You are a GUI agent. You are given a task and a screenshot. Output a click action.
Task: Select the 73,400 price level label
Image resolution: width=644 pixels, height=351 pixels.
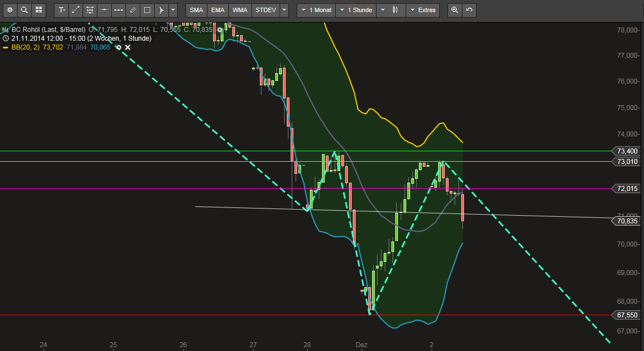[627, 151]
